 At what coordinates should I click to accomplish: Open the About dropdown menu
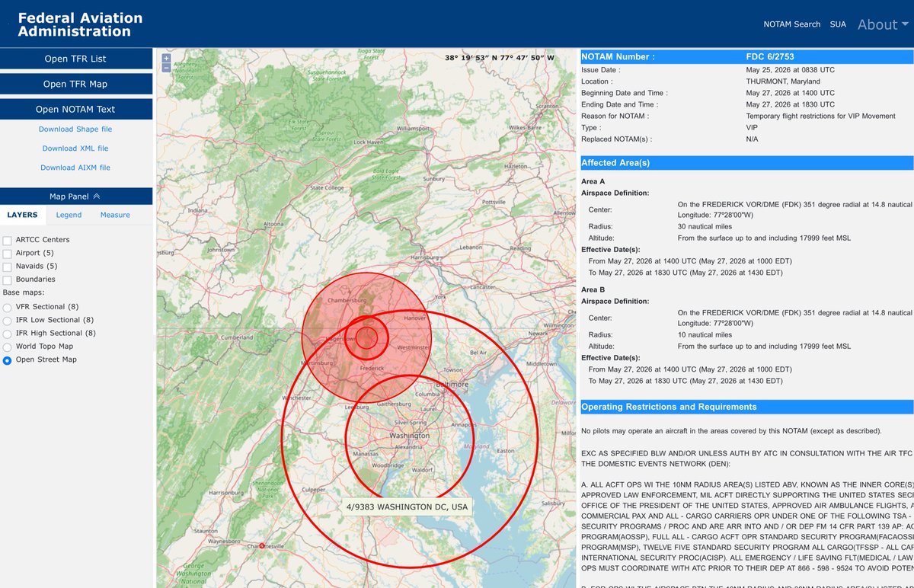(x=883, y=24)
